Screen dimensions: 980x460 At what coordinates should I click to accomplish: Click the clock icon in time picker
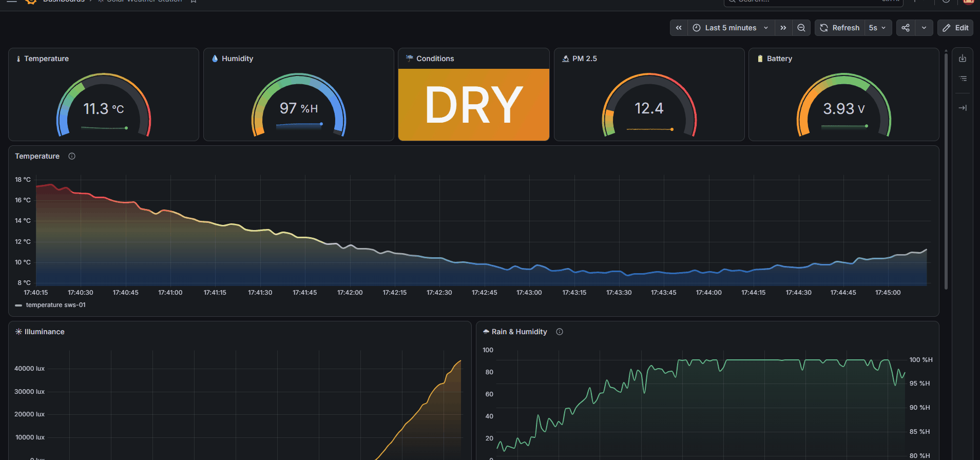697,28
